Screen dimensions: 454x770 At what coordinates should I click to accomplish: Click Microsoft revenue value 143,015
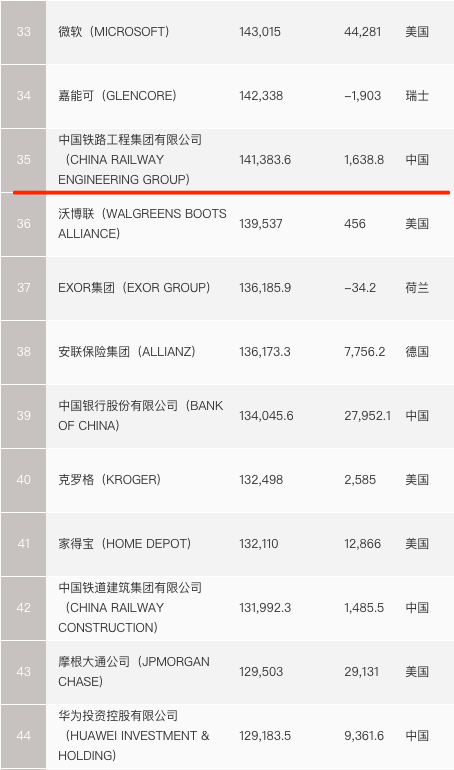(260, 32)
